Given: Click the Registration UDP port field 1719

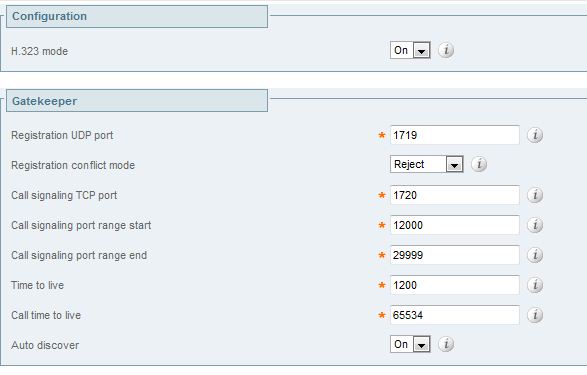Looking at the screenshot, I should click(x=454, y=135).
